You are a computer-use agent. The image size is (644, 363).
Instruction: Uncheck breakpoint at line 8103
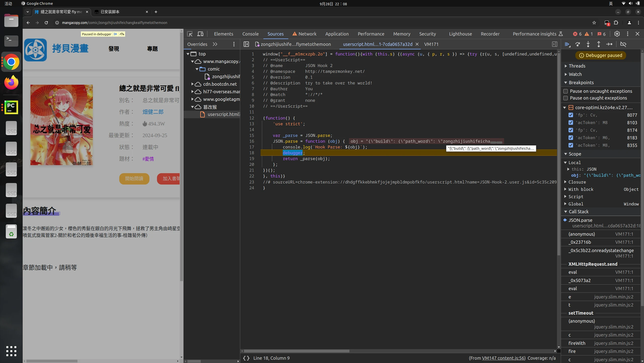pos(571,122)
